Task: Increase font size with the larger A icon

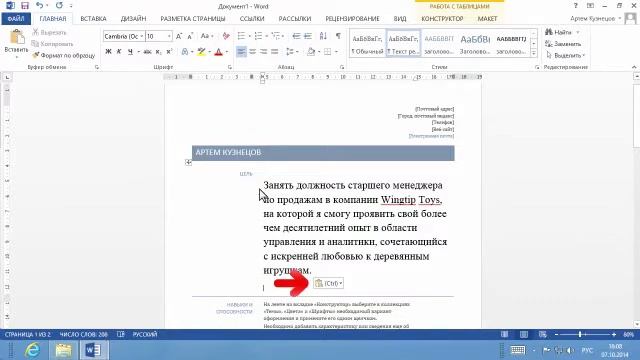Action: (179, 36)
